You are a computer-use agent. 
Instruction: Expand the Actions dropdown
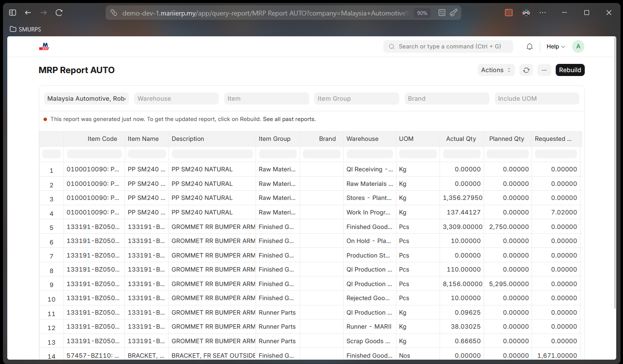(x=496, y=70)
